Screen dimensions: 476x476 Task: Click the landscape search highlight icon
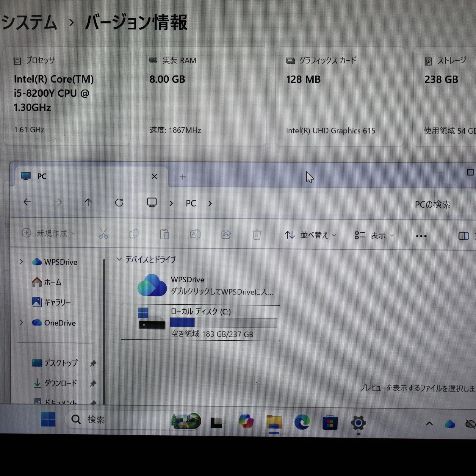[x=186, y=421]
